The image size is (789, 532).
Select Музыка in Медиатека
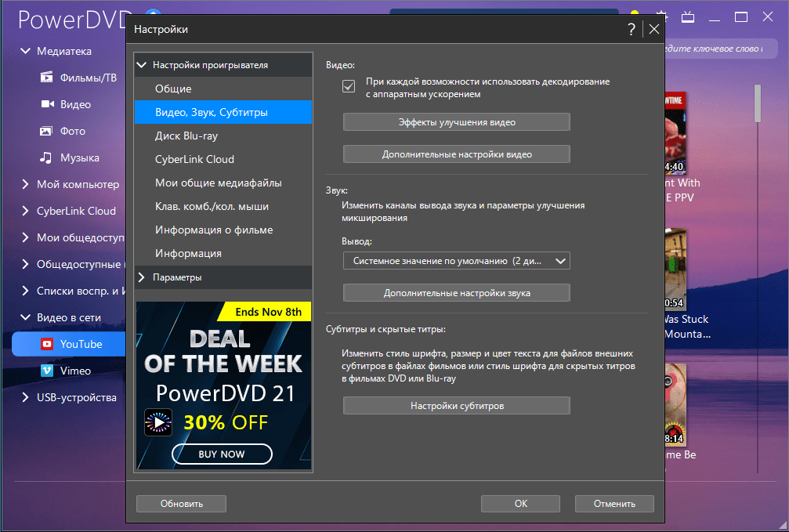79,157
